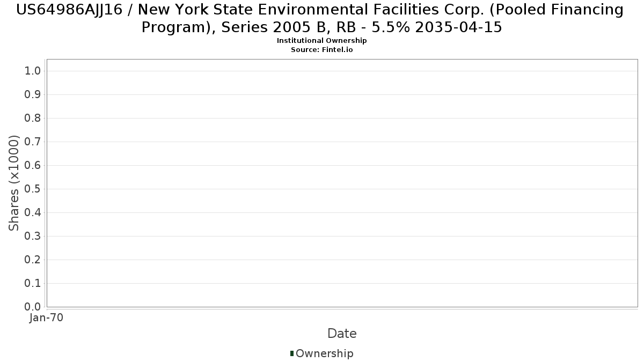Click the 0.8 y-axis tick label
This screenshot has width=644, height=362.
coord(33,119)
